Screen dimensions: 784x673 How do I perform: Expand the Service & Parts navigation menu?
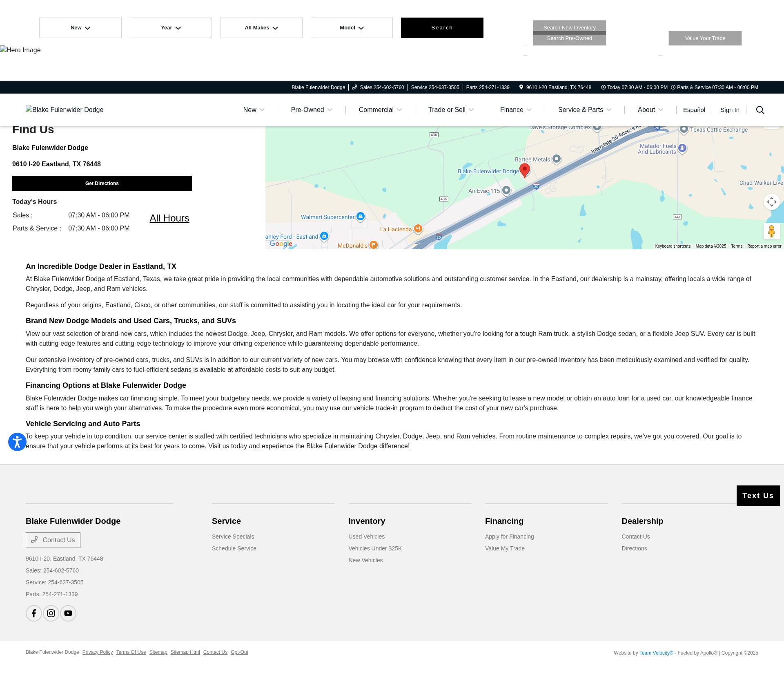(585, 110)
